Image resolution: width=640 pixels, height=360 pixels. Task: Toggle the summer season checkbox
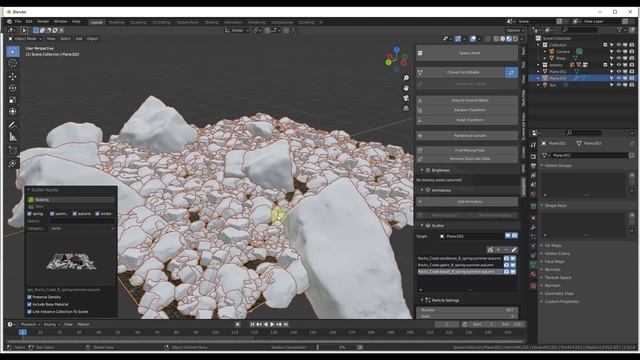tap(52, 213)
